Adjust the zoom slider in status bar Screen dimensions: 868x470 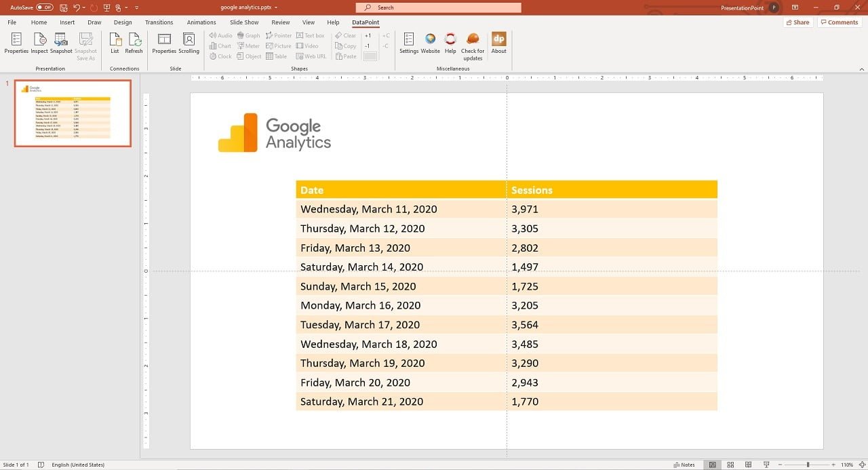[808, 465]
